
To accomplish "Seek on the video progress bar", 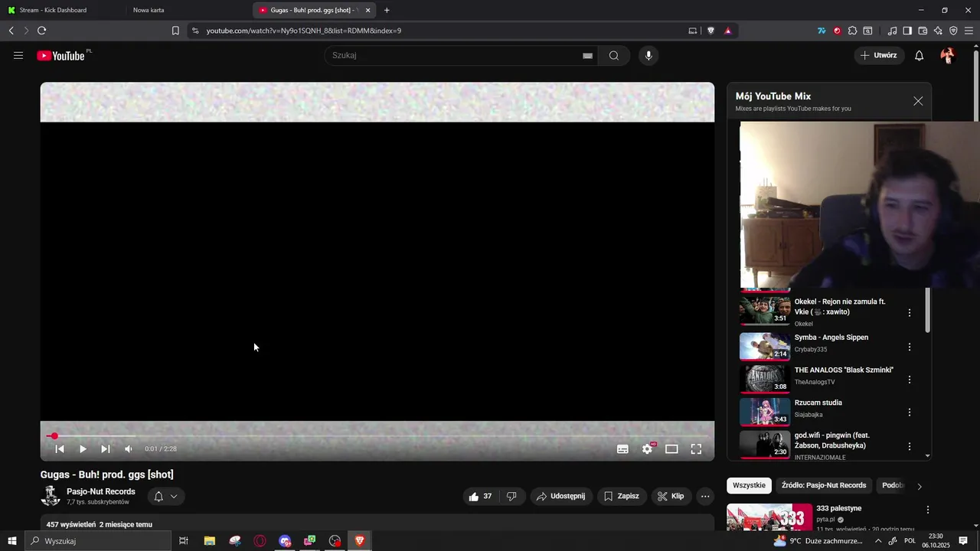I will [x=377, y=436].
